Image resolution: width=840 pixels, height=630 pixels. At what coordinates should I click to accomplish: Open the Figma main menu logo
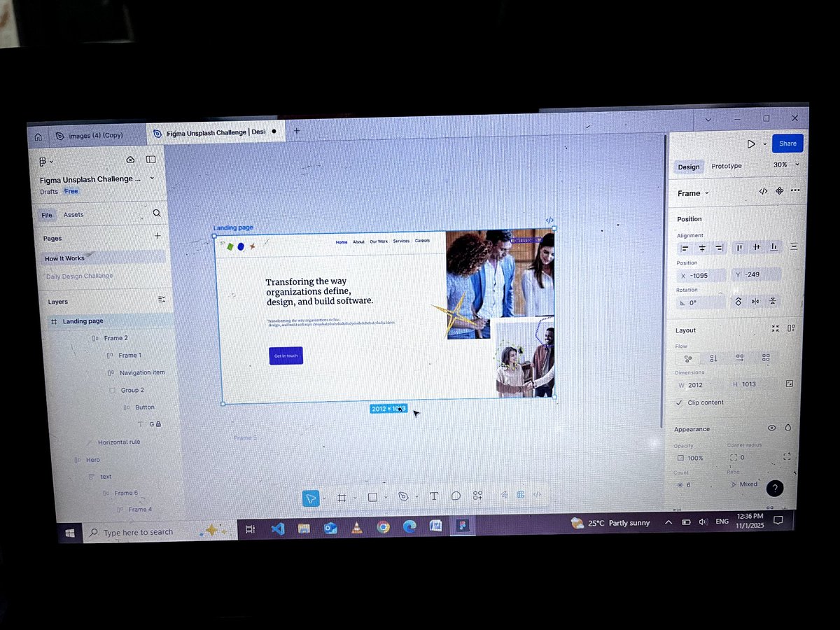43,162
